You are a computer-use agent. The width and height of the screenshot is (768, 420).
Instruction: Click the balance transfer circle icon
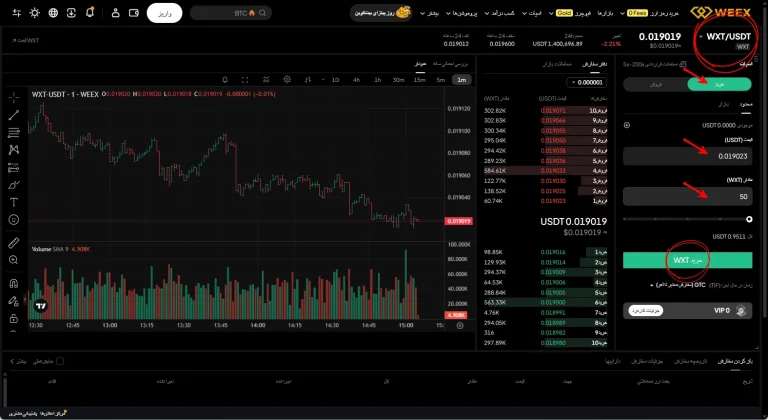[x=627, y=125]
